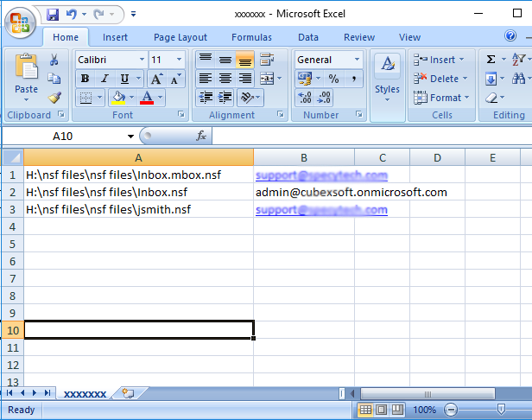Click the zoom slider handle
Screen dimensions: 532x420
point(501,410)
